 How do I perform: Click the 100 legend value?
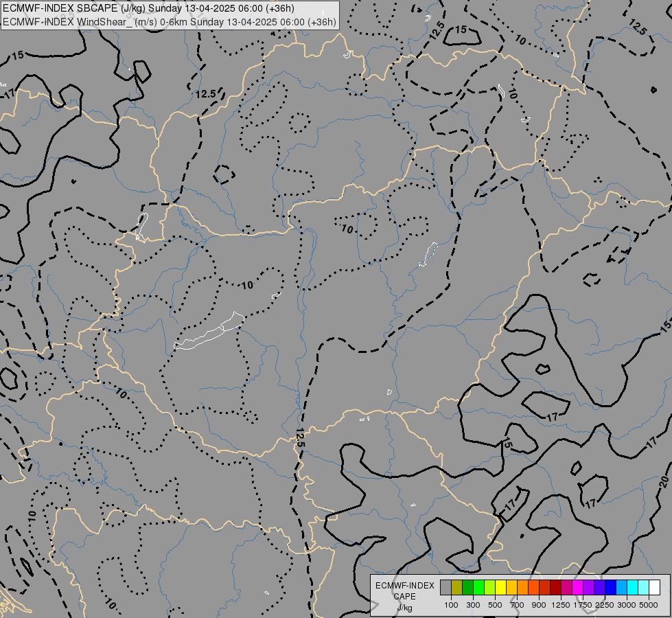coord(451,605)
